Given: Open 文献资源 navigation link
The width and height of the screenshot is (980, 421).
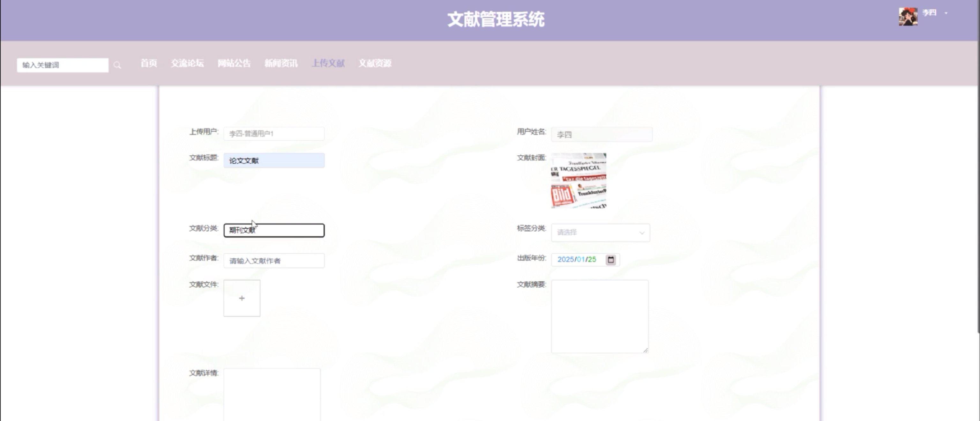Looking at the screenshot, I should 375,63.
